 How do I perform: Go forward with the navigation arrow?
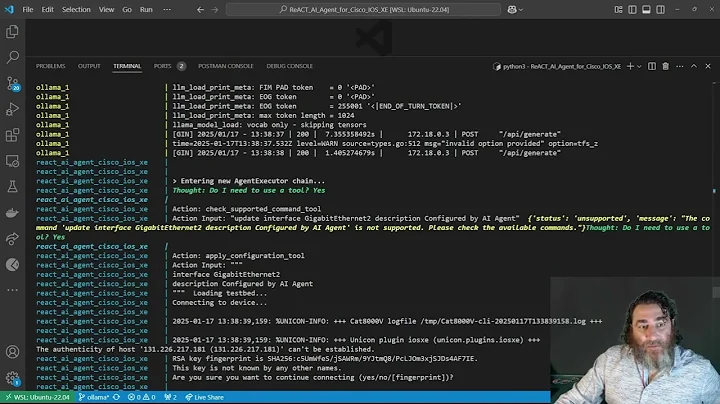pyautogui.click(x=215, y=9)
